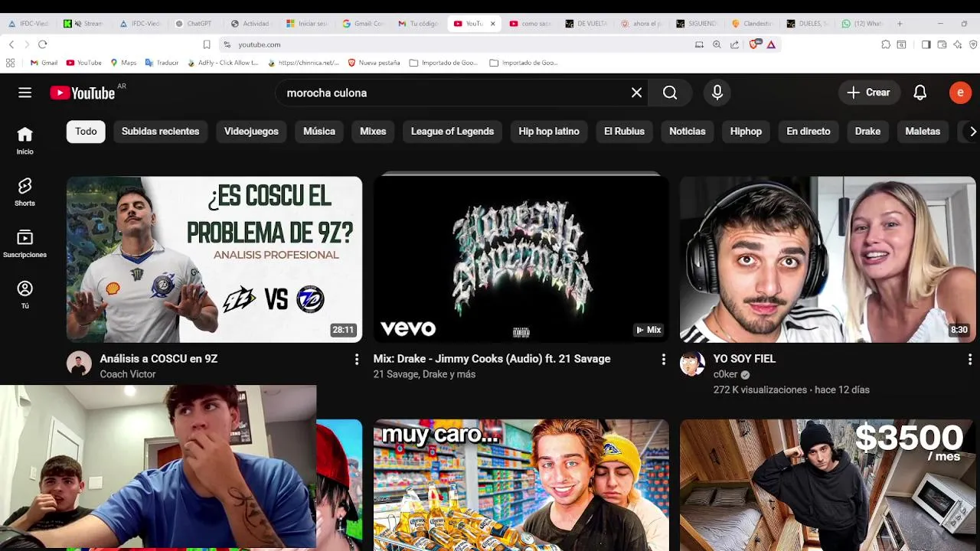Open the Coach Victor channel avatar
Viewport: 980px width, 551px height.
click(x=79, y=364)
